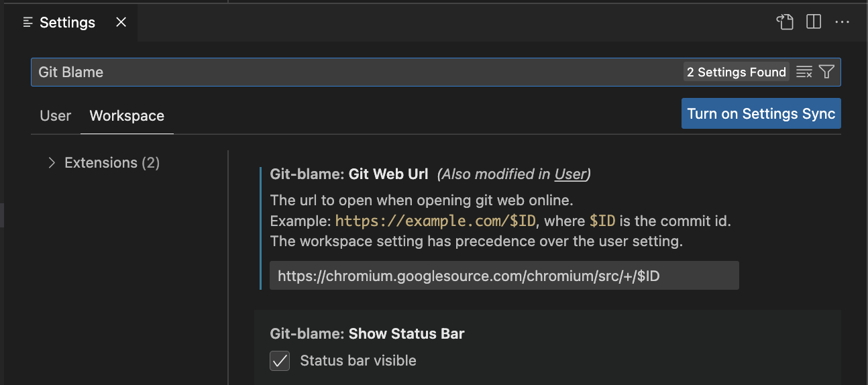
Task: Expand the Extensions section chevron
Action: 52,163
